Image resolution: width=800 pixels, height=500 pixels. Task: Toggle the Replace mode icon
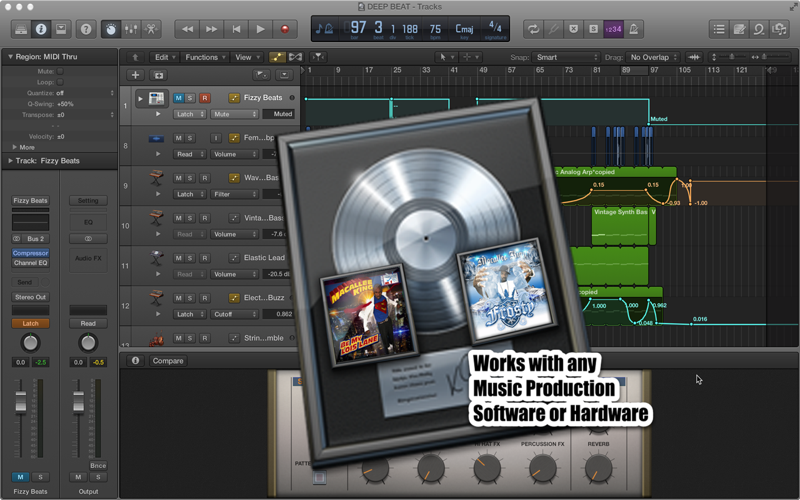tap(573, 29)
